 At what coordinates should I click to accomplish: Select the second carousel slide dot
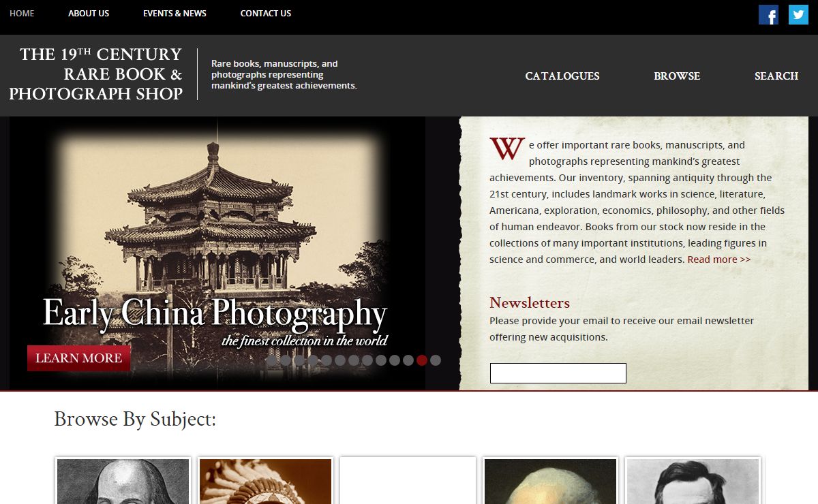click(x=286, y=360)
